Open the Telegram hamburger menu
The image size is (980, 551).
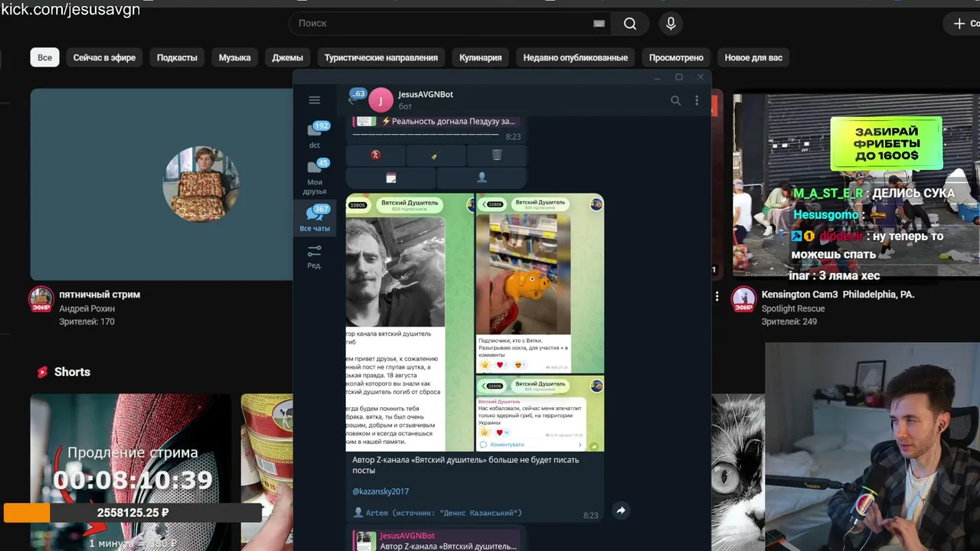tap(315, 100)
